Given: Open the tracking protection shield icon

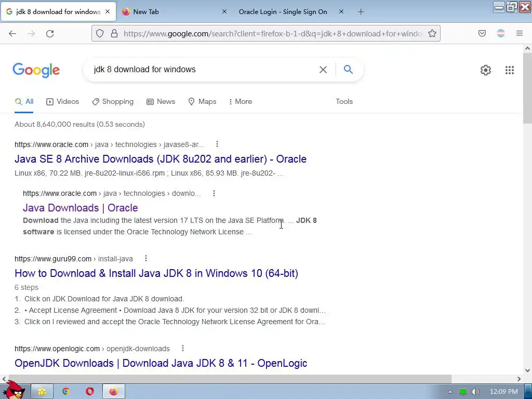Looking at the screenshot, I should click(x=99, y=33).
